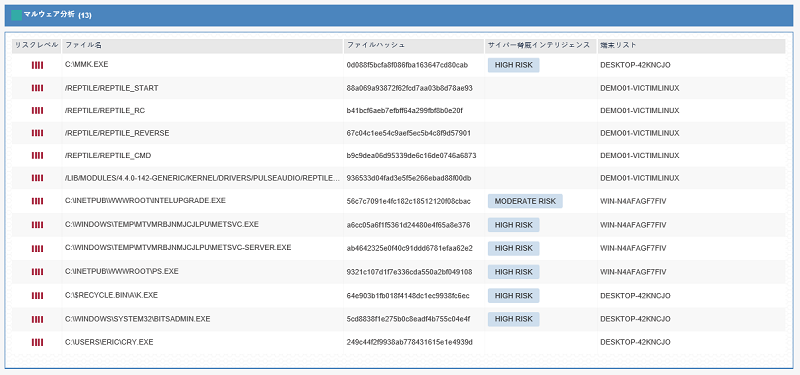Select file path ending METSVC-SERVER.EXE
This screenshot has height=375, width=800.
coord(178,248)
